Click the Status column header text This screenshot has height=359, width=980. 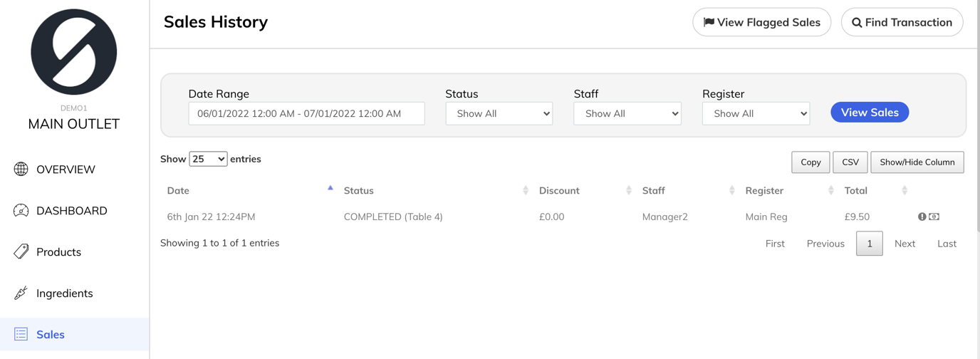[358, 190]
